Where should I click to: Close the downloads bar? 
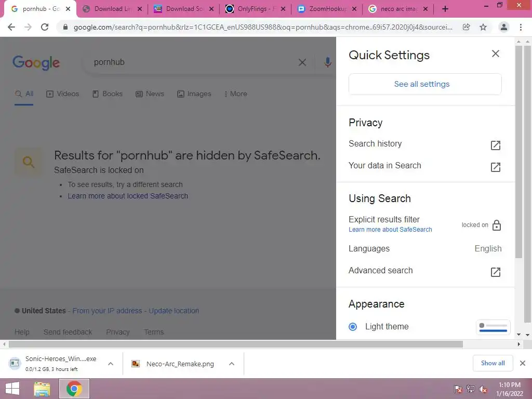tap(523, 363)
